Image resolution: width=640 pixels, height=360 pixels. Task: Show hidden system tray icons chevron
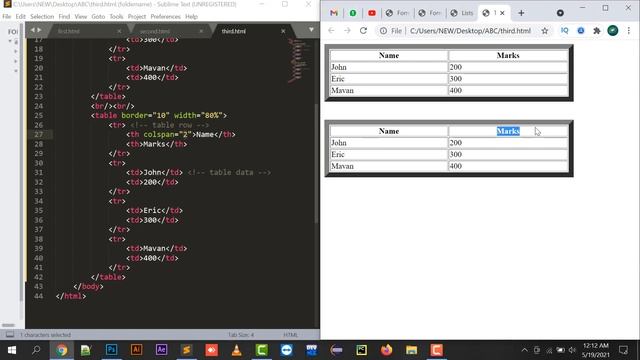pos(524,350)
